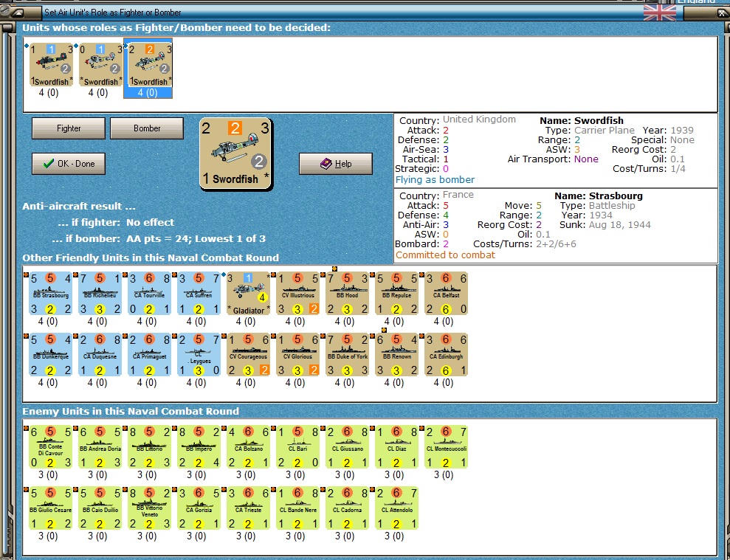Select enemy CL Bande Nere counter
Screen dimensions: 730x560
(298, 508)
